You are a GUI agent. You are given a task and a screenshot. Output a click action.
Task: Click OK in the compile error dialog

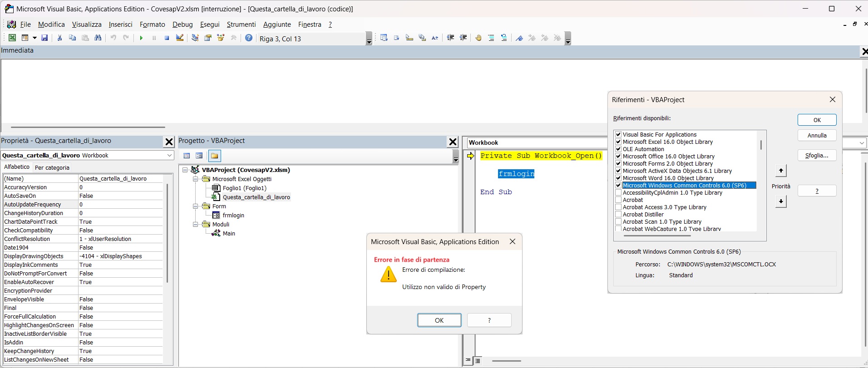[x=439, y=320]
